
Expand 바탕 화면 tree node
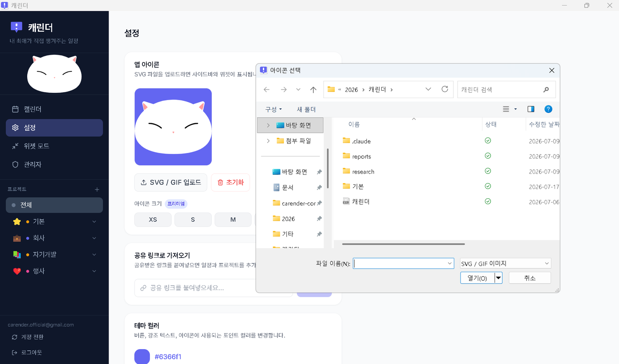tap(268, 125)
